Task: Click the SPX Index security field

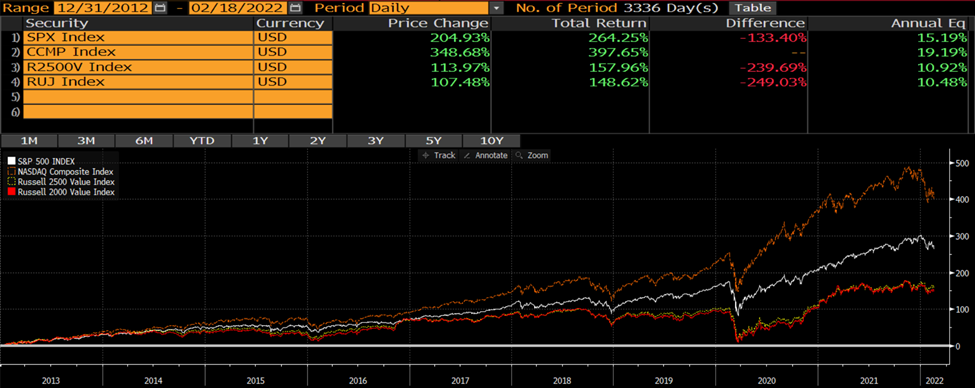Action: (x=138, y=37)
